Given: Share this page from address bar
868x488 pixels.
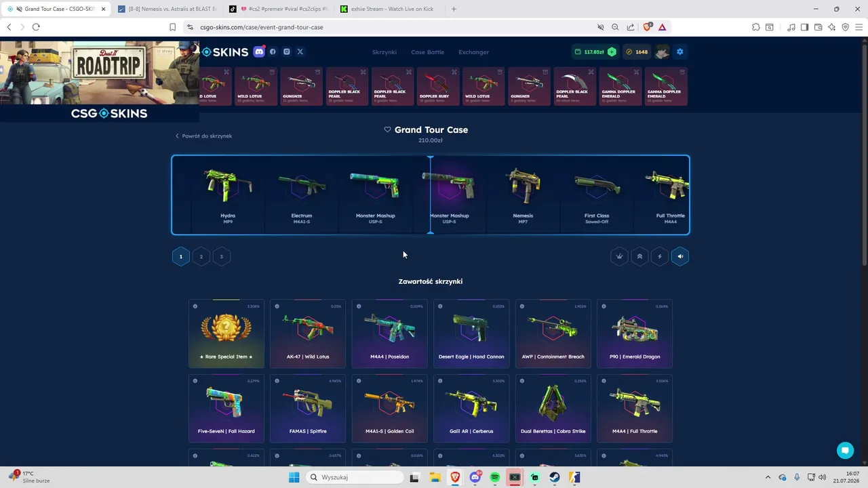Looking at the screenshot, I should pos(631,27).
